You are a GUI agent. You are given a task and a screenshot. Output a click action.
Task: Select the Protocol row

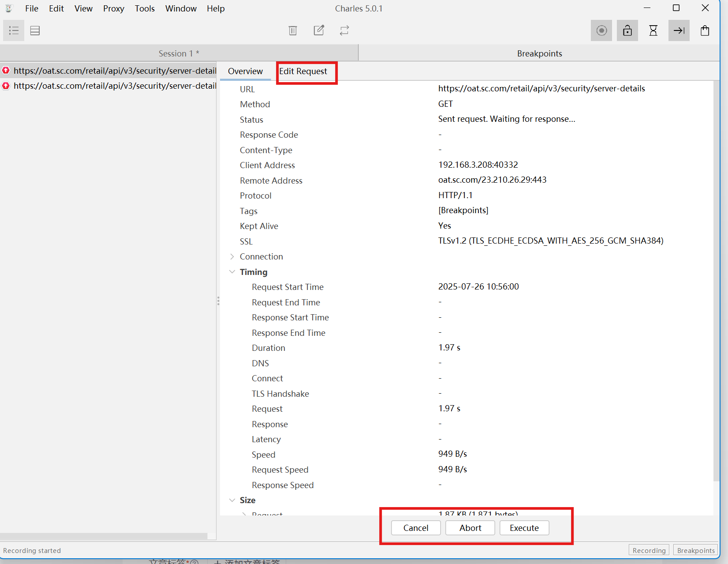point(467,196)
